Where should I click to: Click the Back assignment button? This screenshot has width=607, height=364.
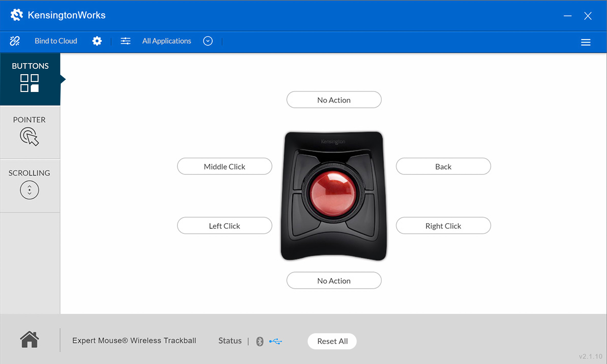(443, 167)
